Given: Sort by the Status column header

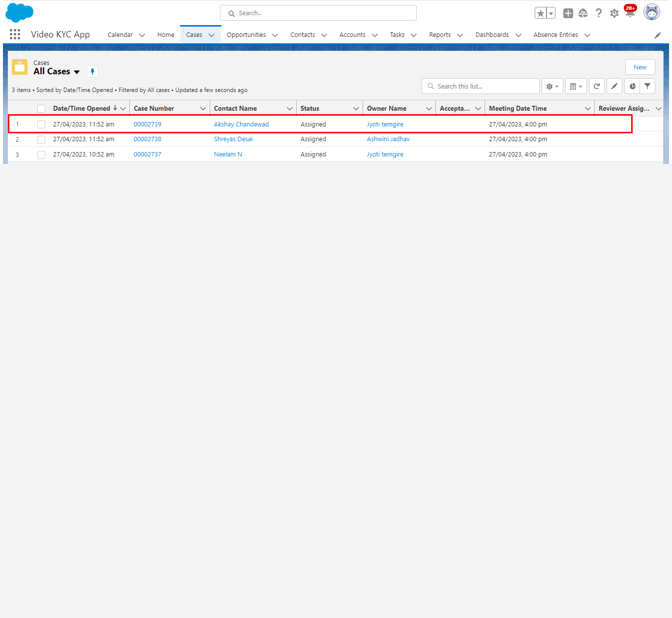Looking at the screenshot, I should coord(310,108).
